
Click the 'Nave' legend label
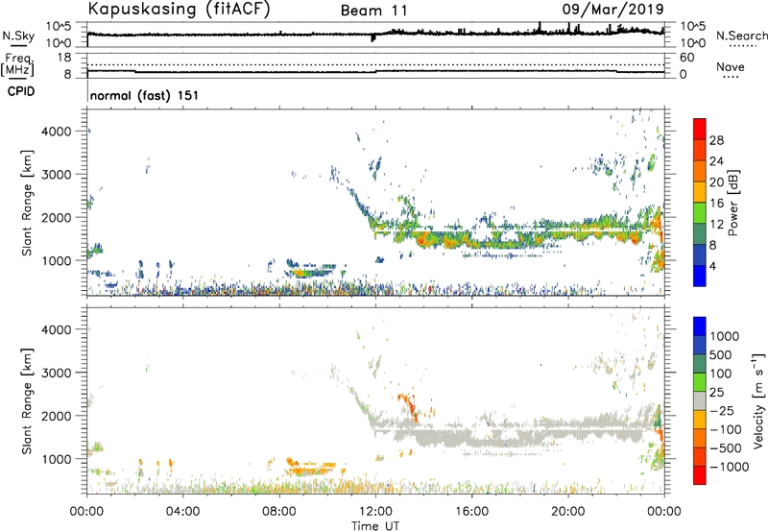(731, 66)
